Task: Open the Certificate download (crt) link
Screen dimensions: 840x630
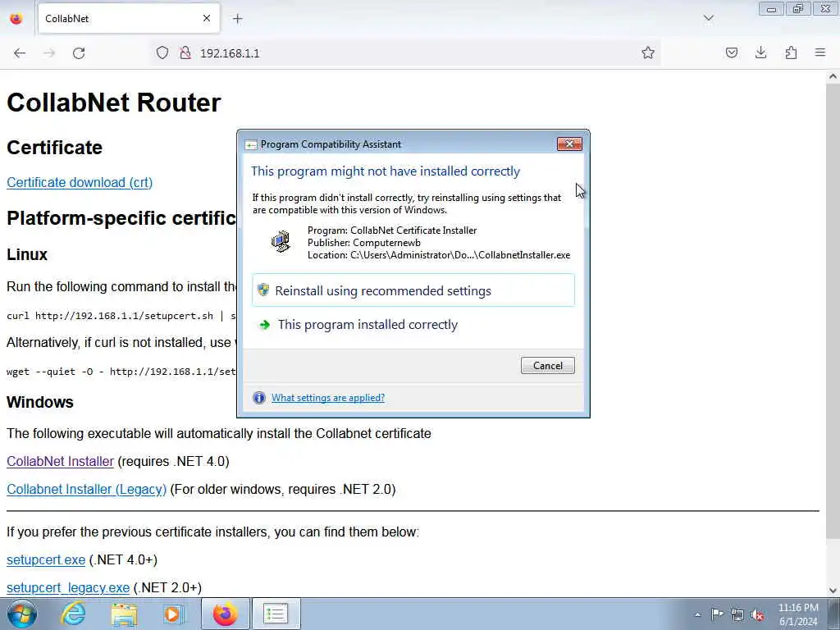Action: click(x=80, y=183)
